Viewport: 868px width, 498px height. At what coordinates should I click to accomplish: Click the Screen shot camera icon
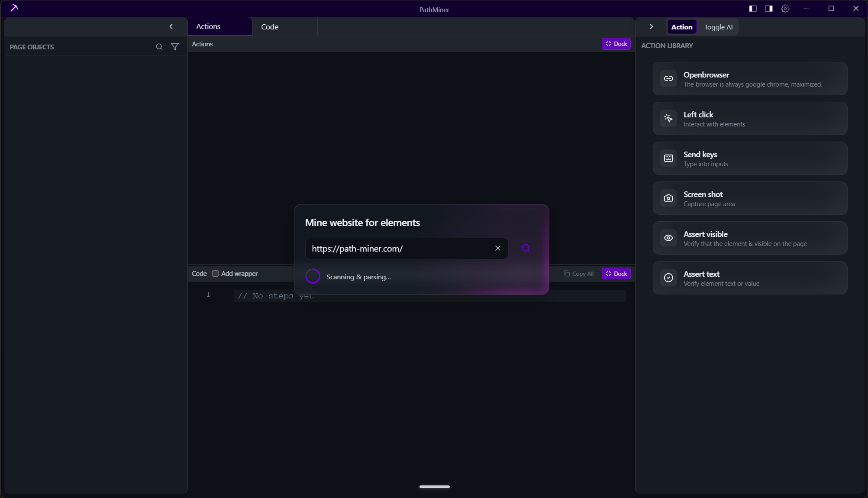pyautogui.click(x=668, y=198)
